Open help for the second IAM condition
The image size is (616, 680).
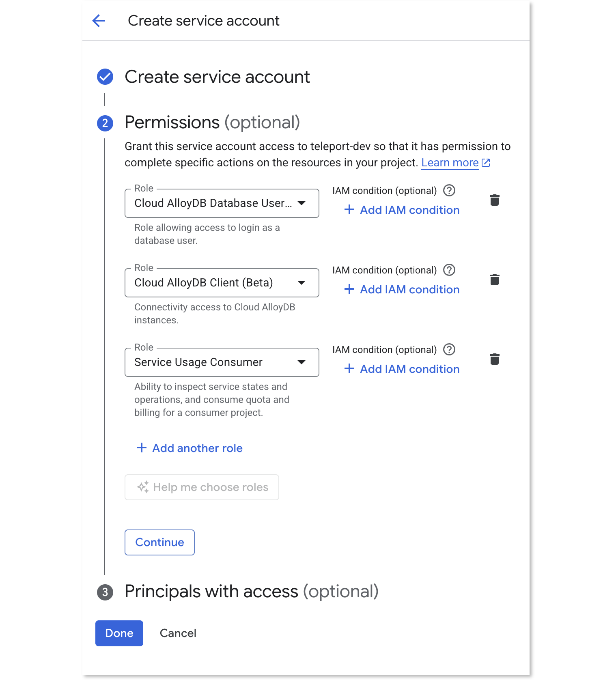[449, 270]
